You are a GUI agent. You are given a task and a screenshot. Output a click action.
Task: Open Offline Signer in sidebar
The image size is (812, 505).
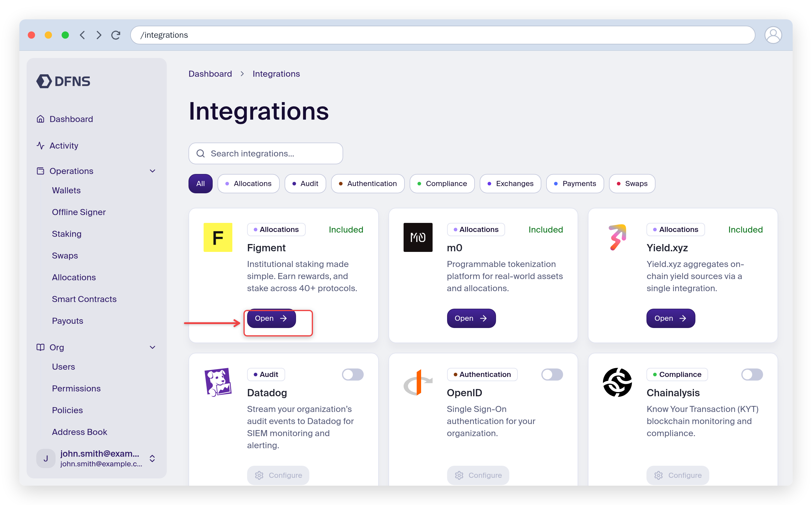pos(79,212)
